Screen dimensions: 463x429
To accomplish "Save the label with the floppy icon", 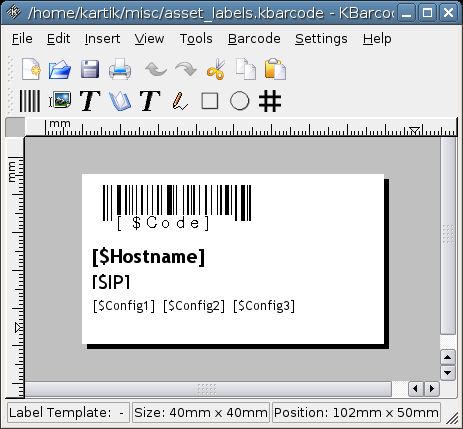I will coord(90,69).
